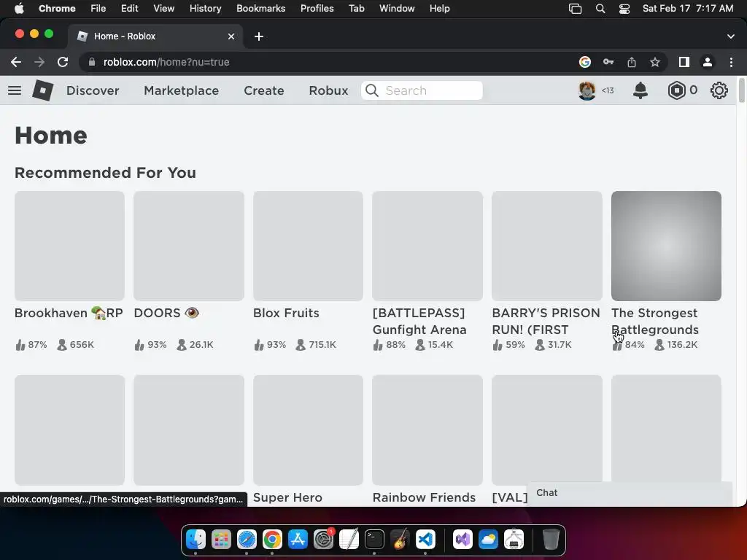Open the Robux link in the navbar
Viewport: 747px width, 560px height.
click(x=328, y=90)
